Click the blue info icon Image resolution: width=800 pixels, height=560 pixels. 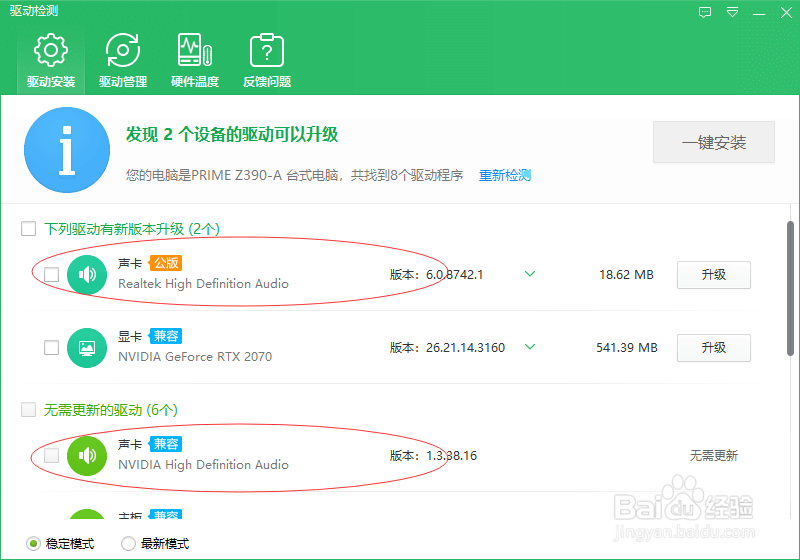pyautogui.click(x=67, y=150)
